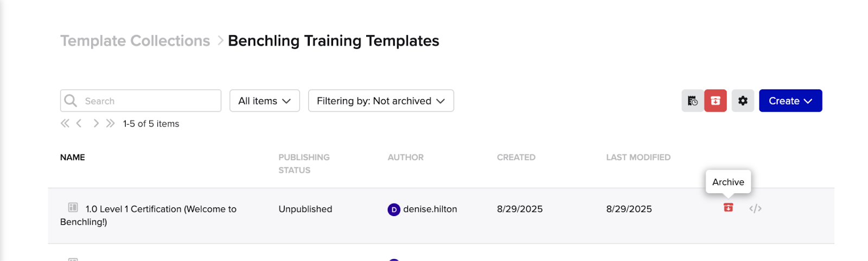Click the template icon beside 1.0 Level 1 Certification

(73, 207)
